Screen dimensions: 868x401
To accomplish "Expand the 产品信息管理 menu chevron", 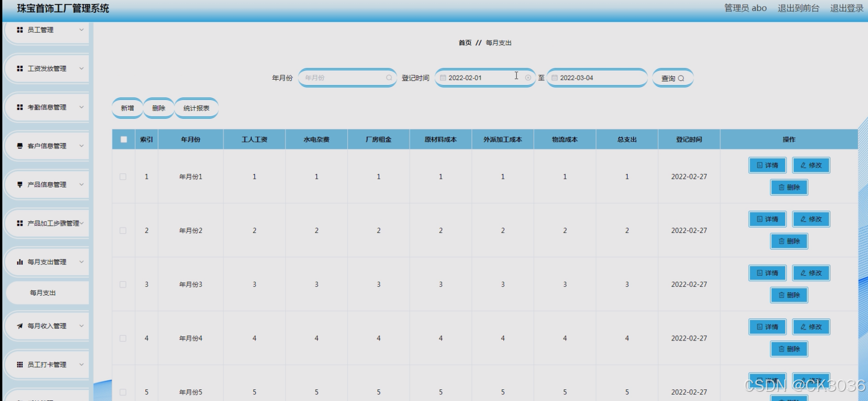I will click(81, 184).
